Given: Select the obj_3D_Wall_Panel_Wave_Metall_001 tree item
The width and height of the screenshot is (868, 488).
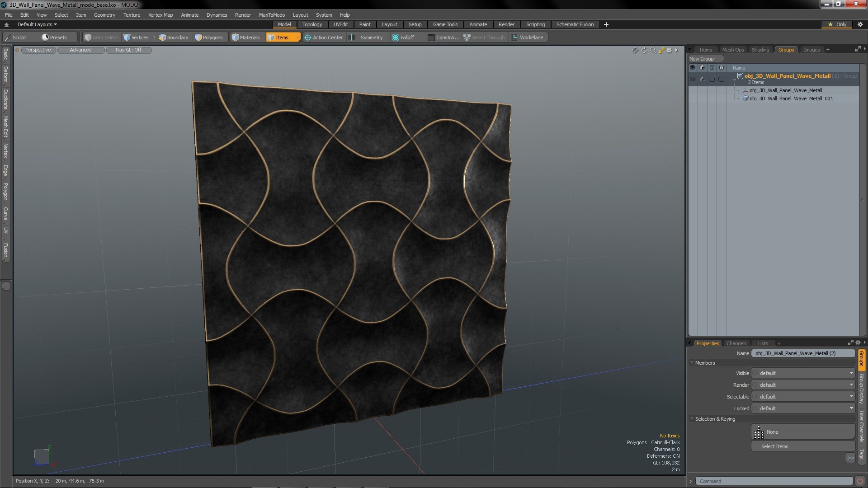Looking at the screenshot, I should [x=791, y=99].
